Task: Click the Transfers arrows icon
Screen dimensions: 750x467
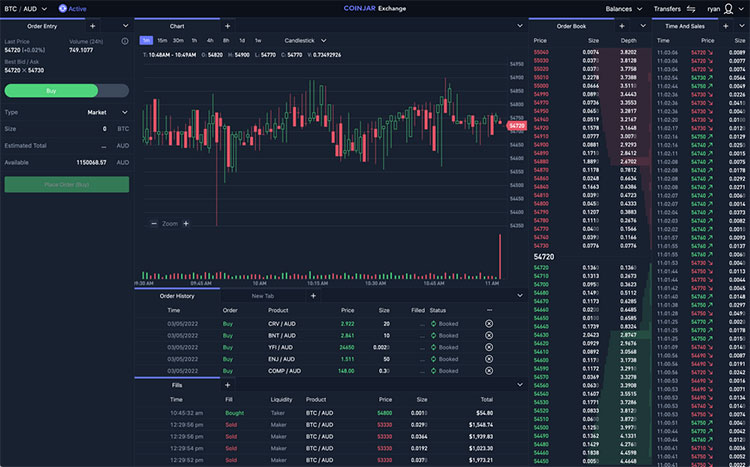Action: tap(690, 8)
